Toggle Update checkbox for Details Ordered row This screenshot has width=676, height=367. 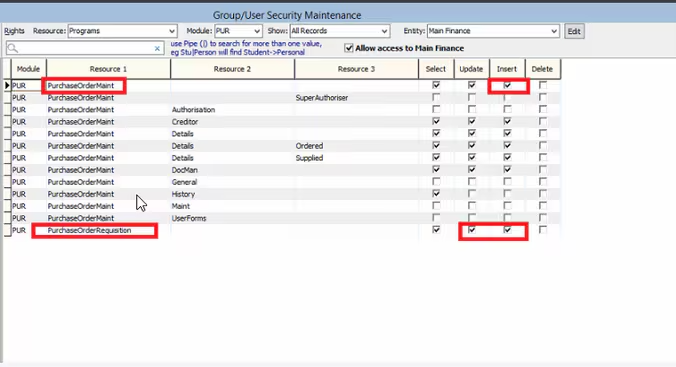click(472, 146)
